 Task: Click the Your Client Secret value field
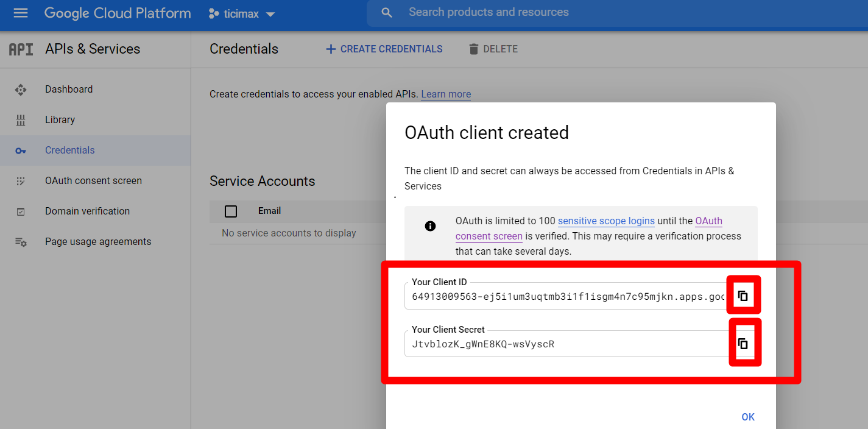click(x=566, y=344)
